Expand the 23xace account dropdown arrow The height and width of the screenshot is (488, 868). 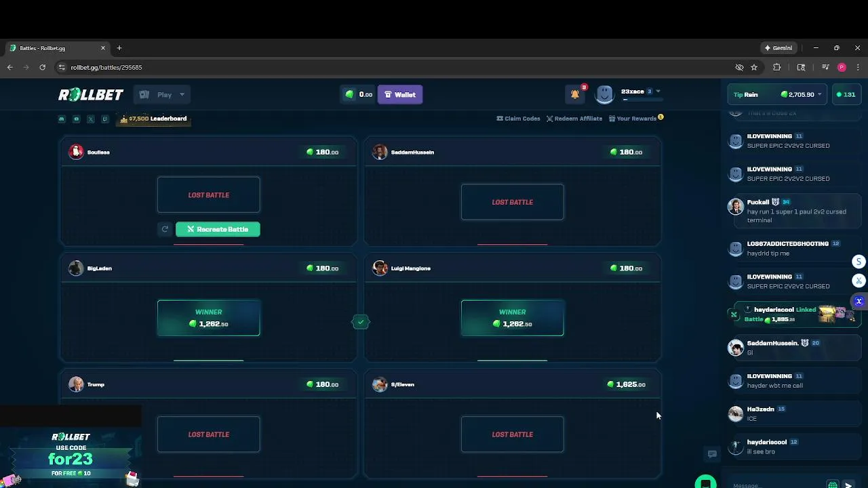658,91
